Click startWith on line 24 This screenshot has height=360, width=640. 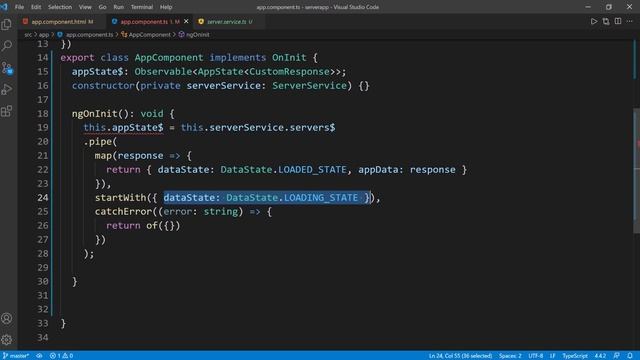click(120, 198)
